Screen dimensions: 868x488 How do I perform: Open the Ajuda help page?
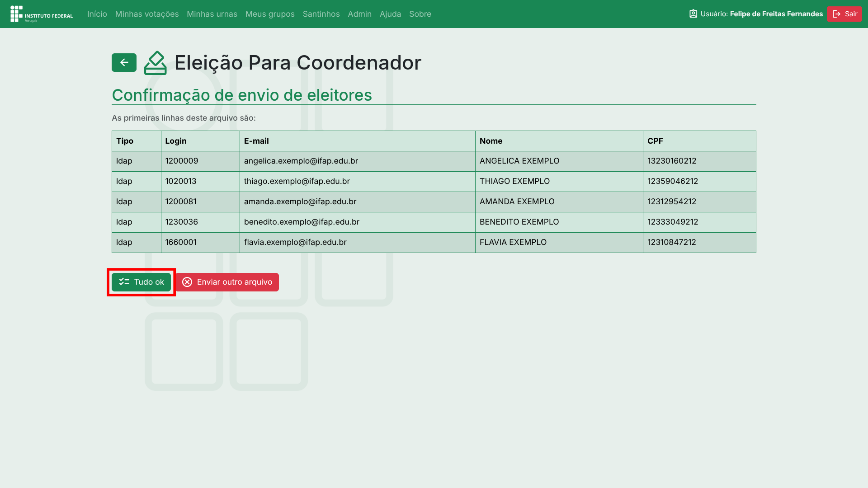(x=390, y=14)
